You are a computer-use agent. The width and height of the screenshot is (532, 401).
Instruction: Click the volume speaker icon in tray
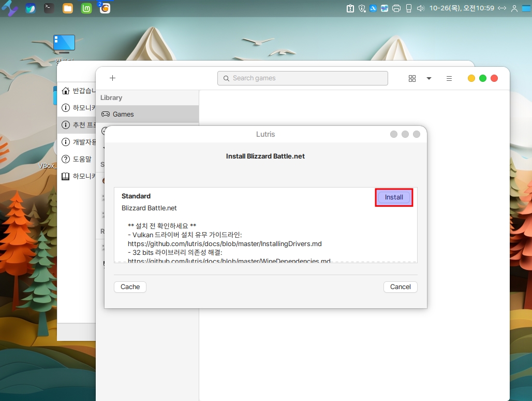pos(420,8)
